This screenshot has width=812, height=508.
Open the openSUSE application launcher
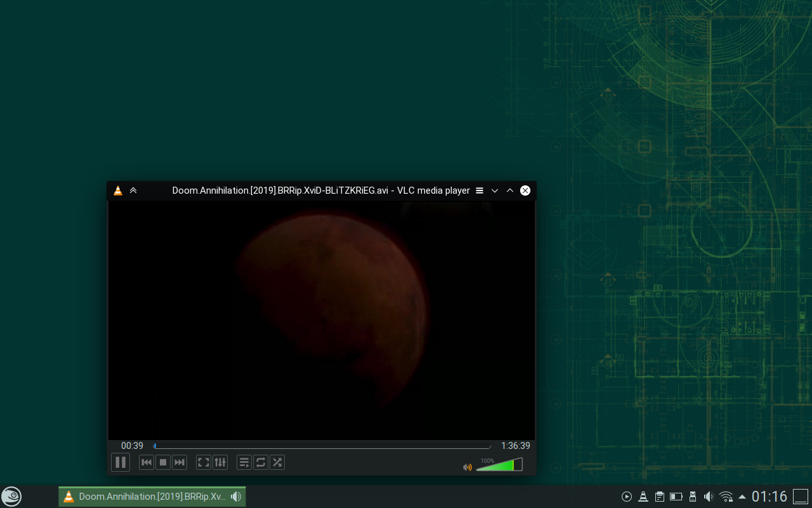(x=11, y=497)
